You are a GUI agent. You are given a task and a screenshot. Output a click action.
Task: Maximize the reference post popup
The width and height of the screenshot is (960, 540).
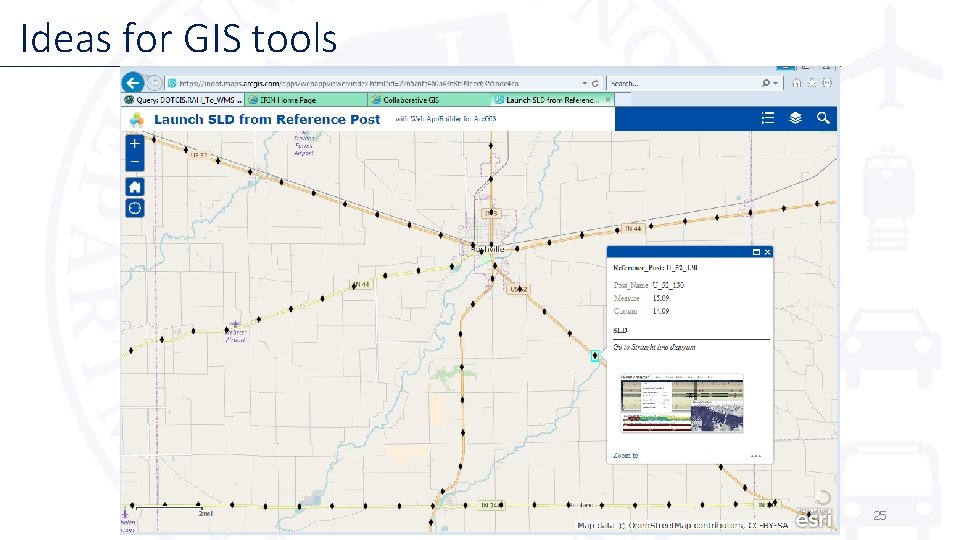click(756, 252)
